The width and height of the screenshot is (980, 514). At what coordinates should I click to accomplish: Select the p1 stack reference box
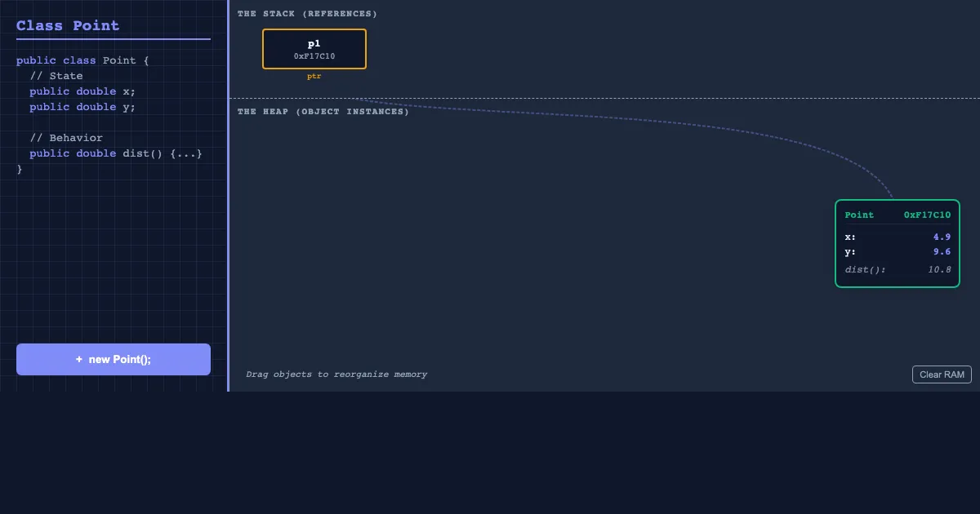click(x=314, y=49)
